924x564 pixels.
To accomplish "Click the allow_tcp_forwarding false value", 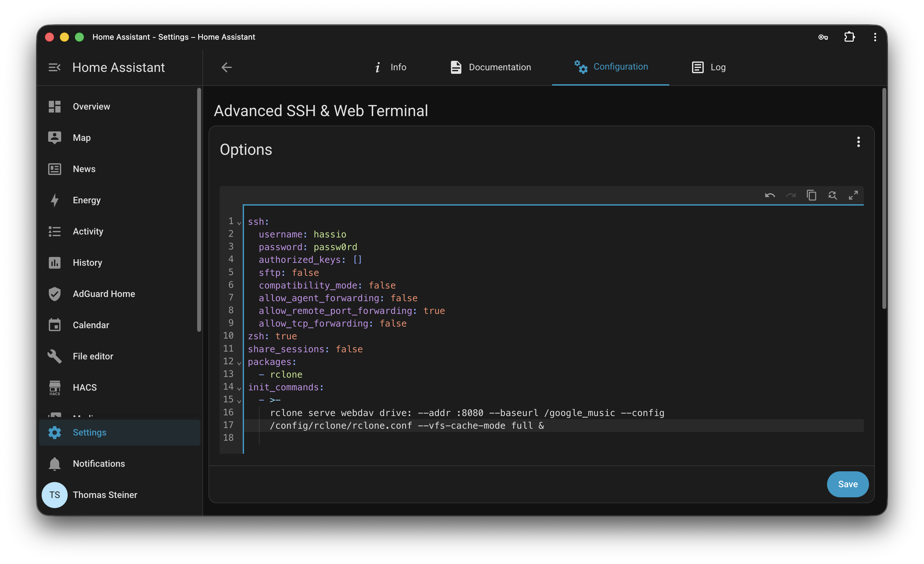I will point(393,323).
